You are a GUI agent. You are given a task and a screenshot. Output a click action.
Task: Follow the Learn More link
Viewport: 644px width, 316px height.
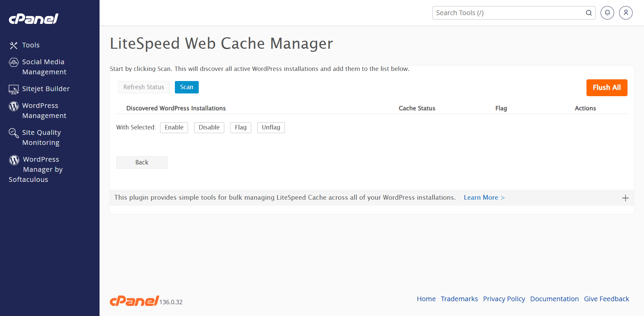[x=484, y=198]
